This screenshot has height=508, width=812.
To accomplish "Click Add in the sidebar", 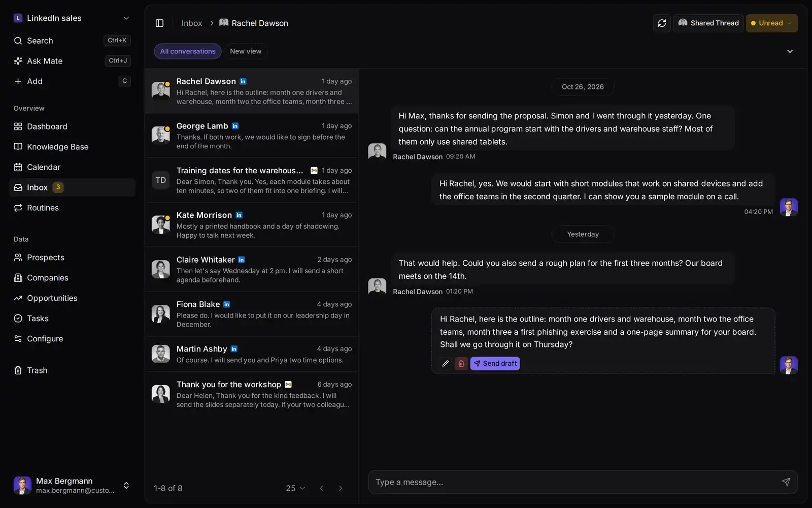I will pos(72,81).
